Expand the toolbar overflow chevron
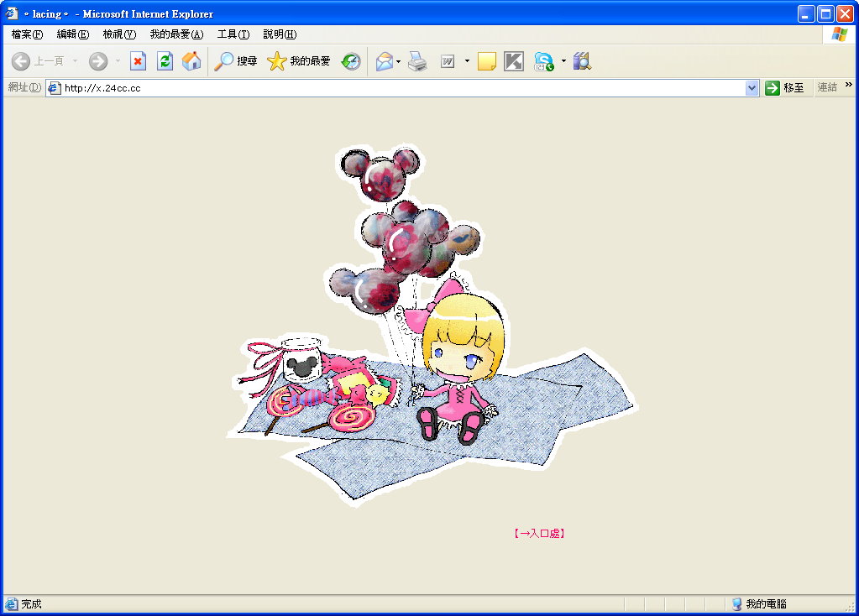The width and height of the screenshot is (859, 616). pyautogui.click(x=849, y=84)
